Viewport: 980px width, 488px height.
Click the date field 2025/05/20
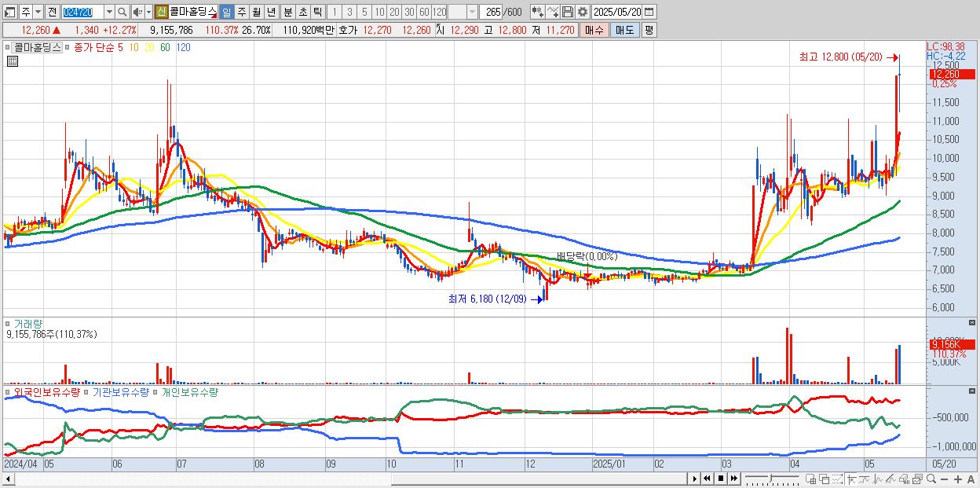[617, 12]
